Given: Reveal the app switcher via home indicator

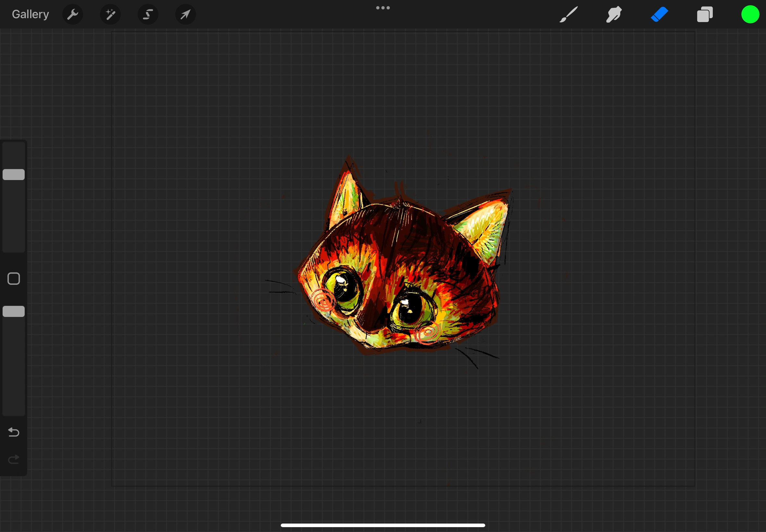Looking at the screenshot, I should tap(383, 525).
